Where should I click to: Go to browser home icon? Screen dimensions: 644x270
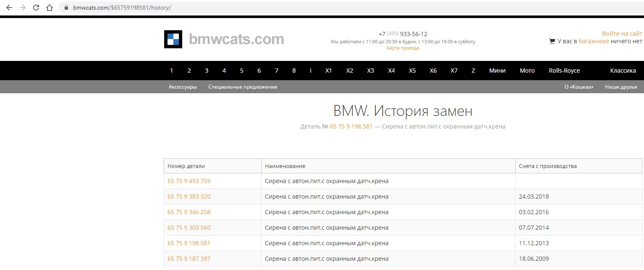click(x=50, y=8)
